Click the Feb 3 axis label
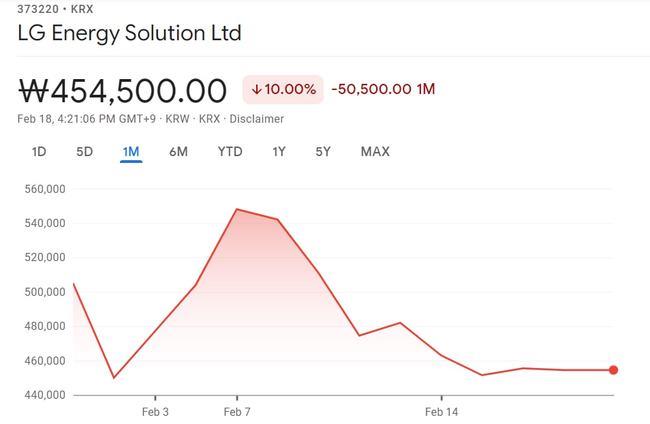 155,412
